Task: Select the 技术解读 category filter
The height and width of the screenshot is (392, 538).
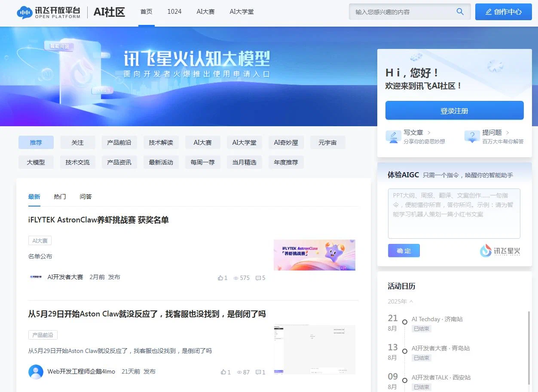Action: coord(161,143)
